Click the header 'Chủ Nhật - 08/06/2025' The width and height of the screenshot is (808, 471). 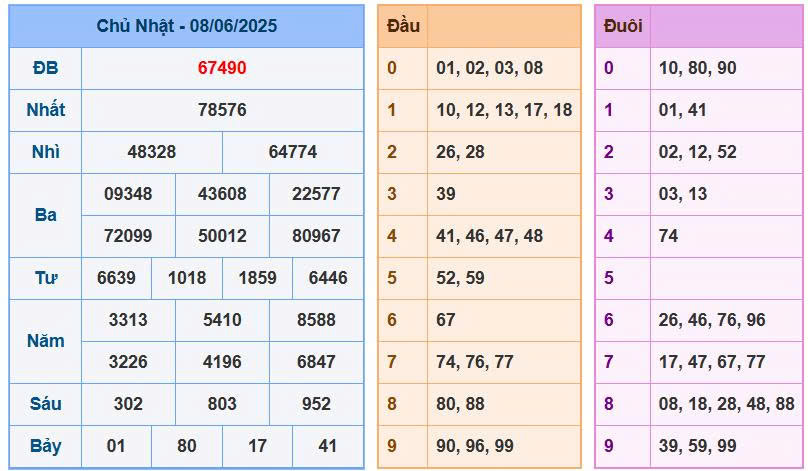pos(187,26)
